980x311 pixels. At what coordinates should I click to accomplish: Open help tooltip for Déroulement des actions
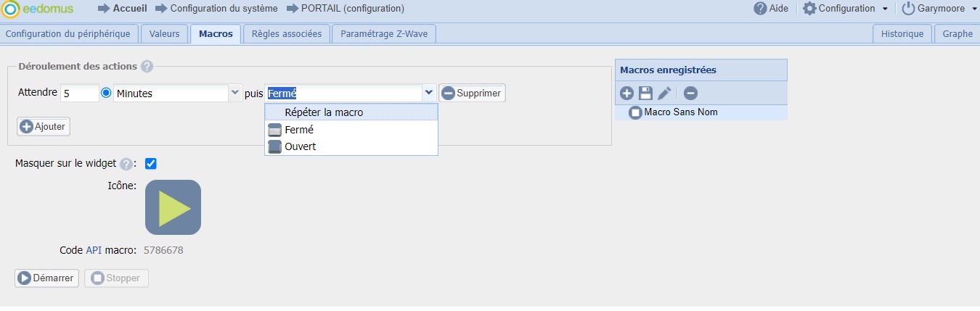[x=147, y=67]
